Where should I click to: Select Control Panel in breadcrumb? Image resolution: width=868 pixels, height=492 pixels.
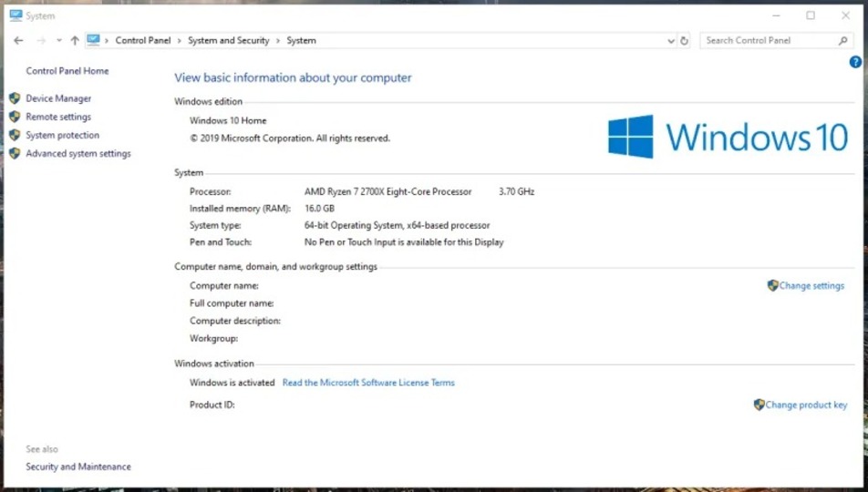tap(143, 40)
